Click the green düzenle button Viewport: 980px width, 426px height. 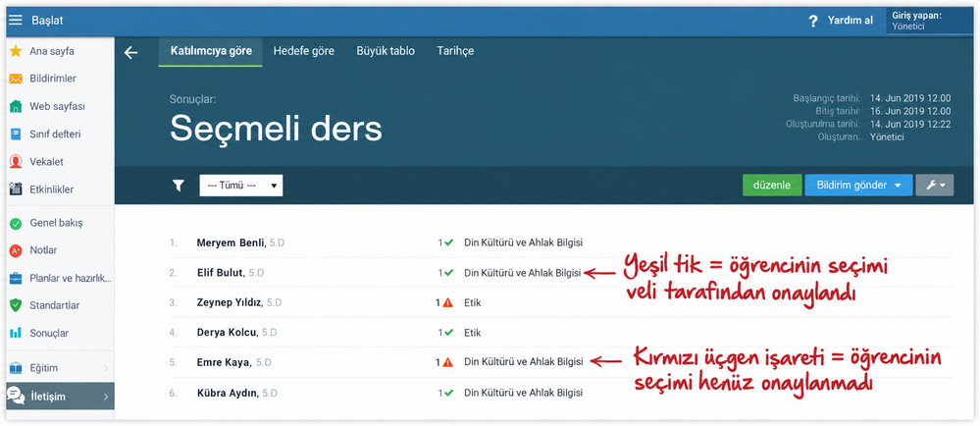click(772, 186)
